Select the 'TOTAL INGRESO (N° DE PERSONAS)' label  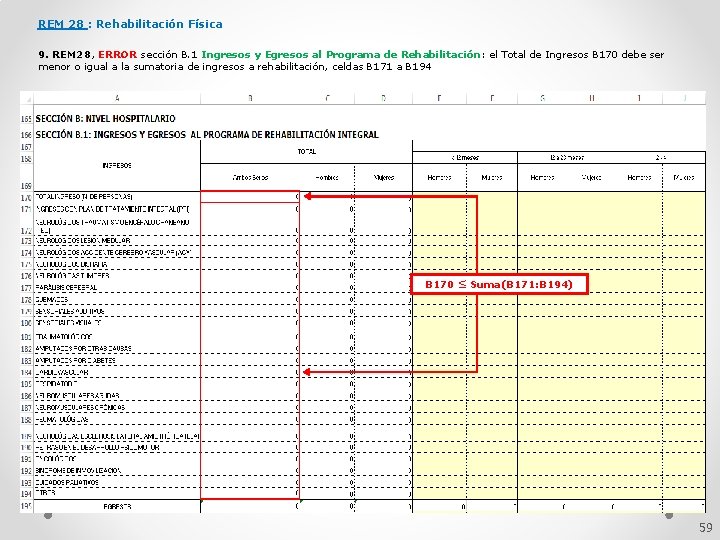(x=84, y=197)
